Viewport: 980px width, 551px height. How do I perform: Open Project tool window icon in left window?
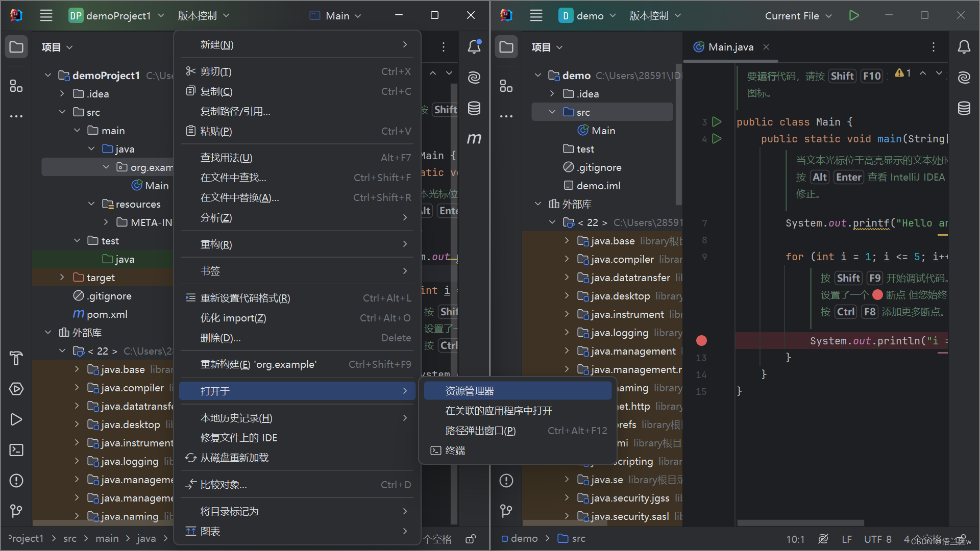[x=16, y=47]
